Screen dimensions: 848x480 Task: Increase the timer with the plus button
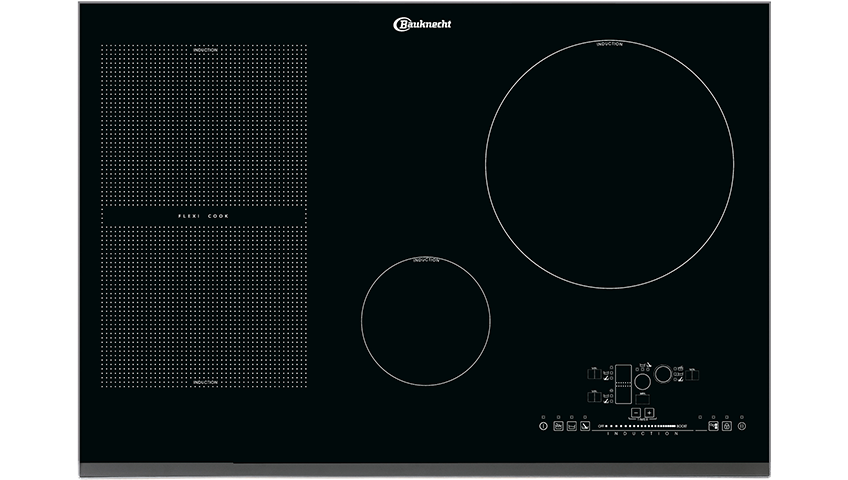click(x=650, y=412)
